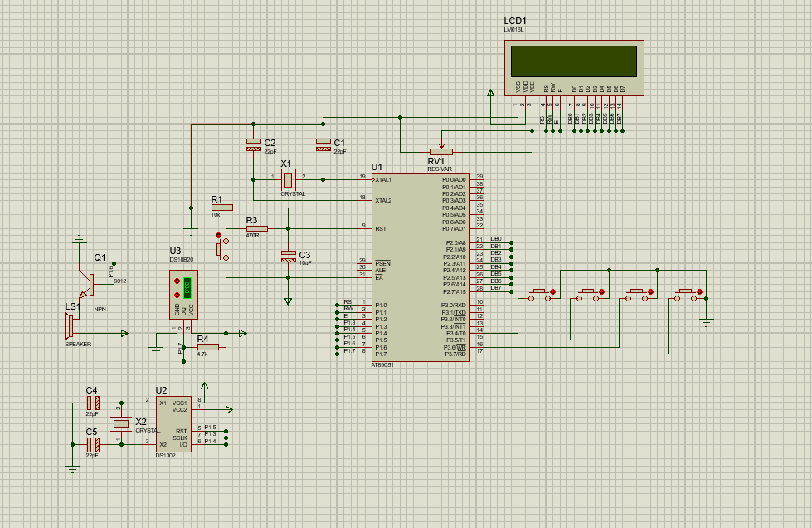This screenshot has width=812, height=528.
Task: Select capacitor C5 symbol
Action: (93, 445)
